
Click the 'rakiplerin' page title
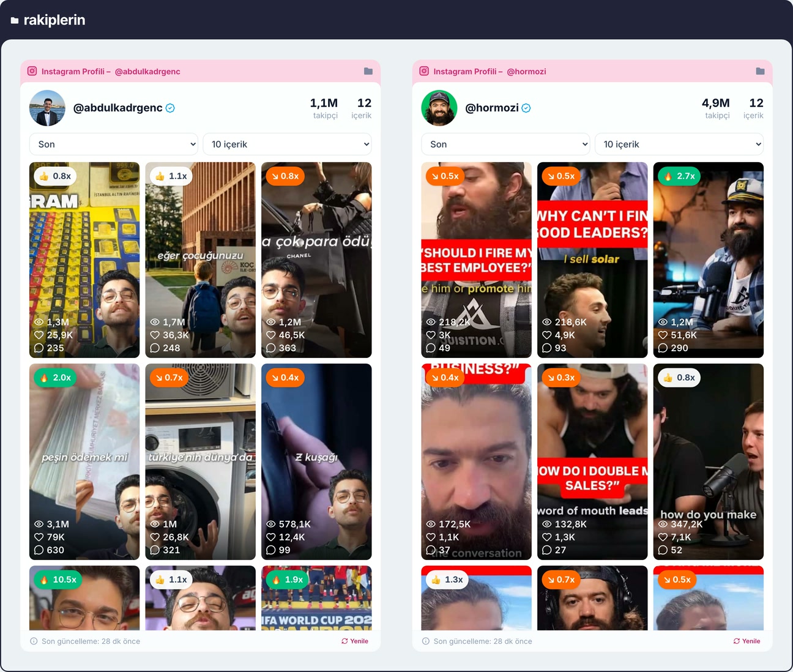[x=54, y=20]
